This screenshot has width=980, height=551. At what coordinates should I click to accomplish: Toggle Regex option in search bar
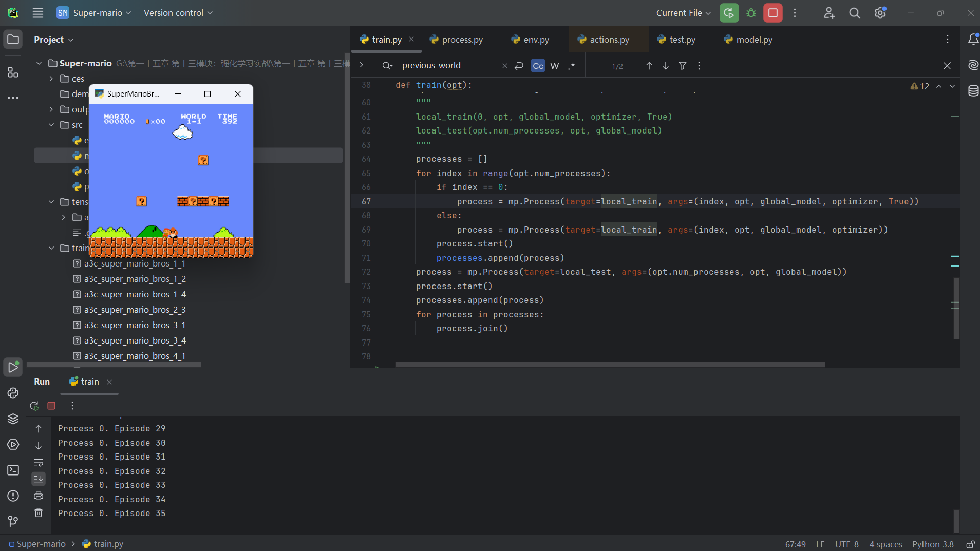pos(572,66)
